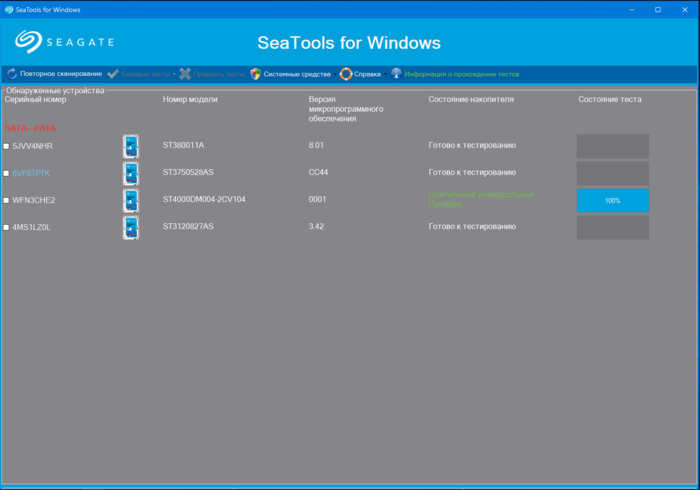
Task: Click the empty test status bar for ST3120827AS
Action: click(x=612, y=228)
